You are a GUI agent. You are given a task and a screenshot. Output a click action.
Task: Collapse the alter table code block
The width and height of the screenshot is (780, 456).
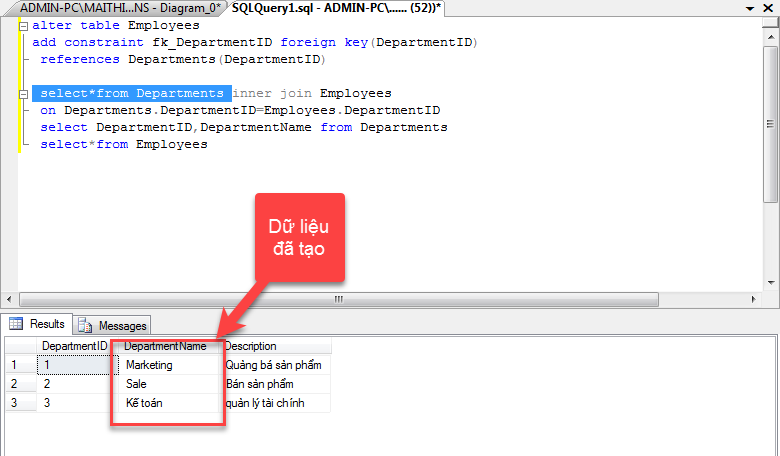(x=24, y=26)
